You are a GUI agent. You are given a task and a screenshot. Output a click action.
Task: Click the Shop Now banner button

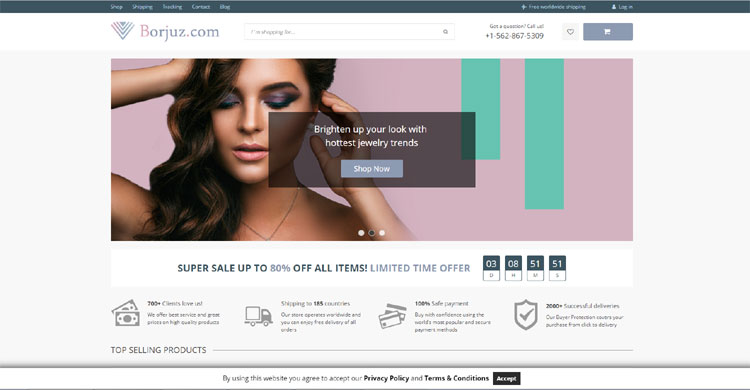tap(372, 168)
